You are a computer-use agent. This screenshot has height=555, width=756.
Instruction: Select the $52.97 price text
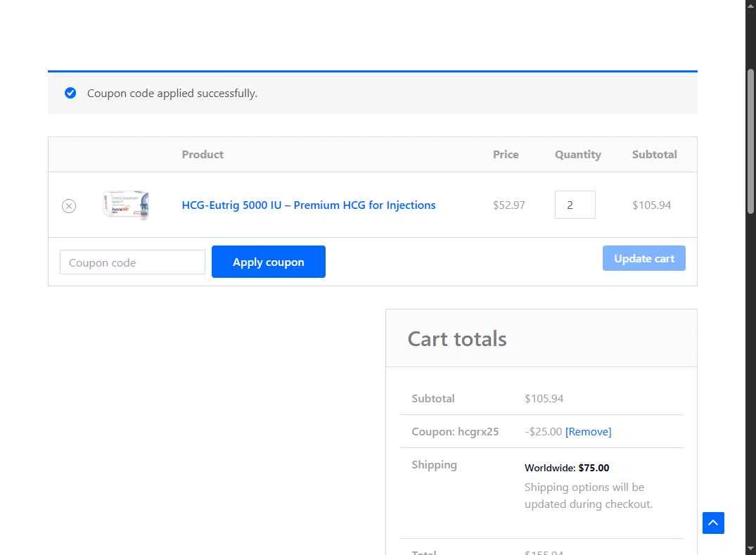[x=508, y=205]
